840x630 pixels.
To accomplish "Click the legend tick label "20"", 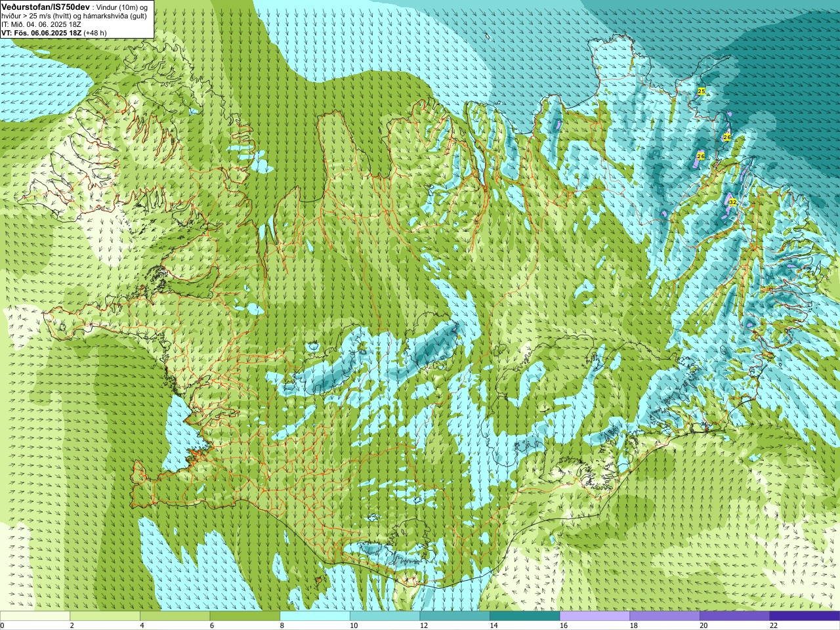I will (704, 625).
